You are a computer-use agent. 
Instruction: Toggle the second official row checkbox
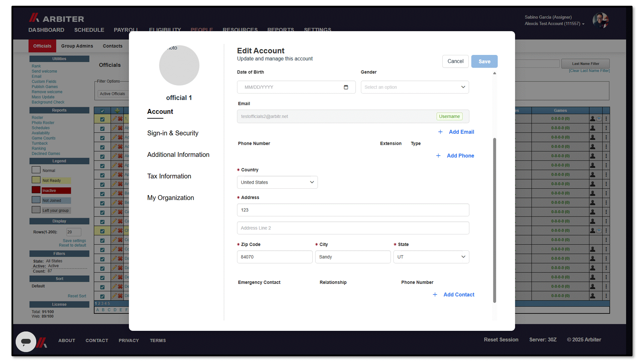point(102,128)
